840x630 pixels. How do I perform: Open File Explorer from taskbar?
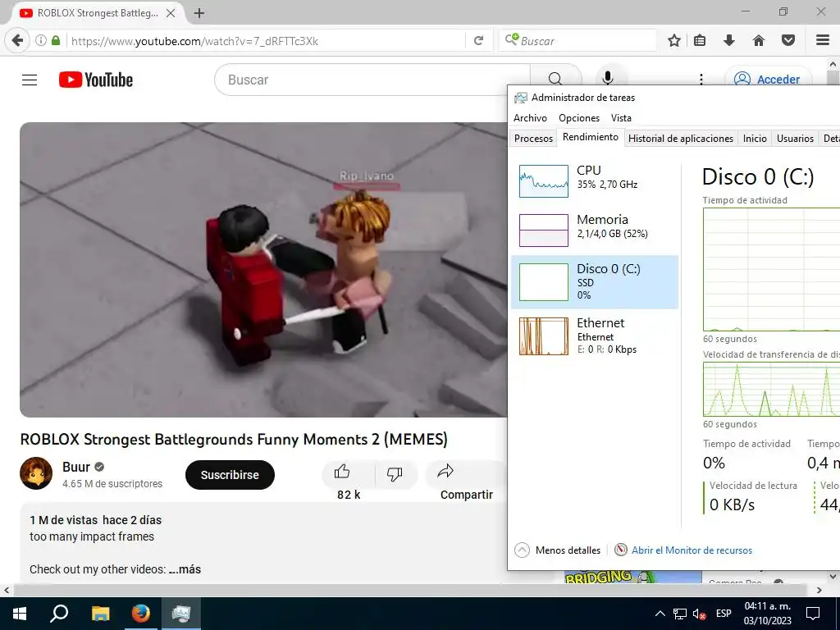tap(100, 614)
